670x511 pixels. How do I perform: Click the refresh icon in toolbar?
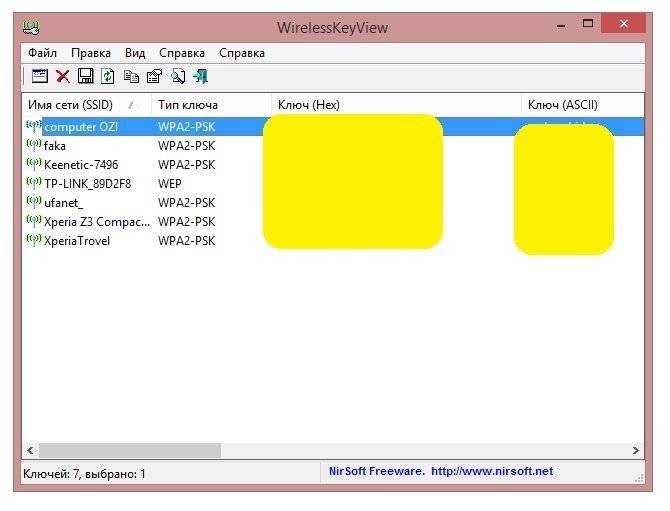tap(108, 76)
